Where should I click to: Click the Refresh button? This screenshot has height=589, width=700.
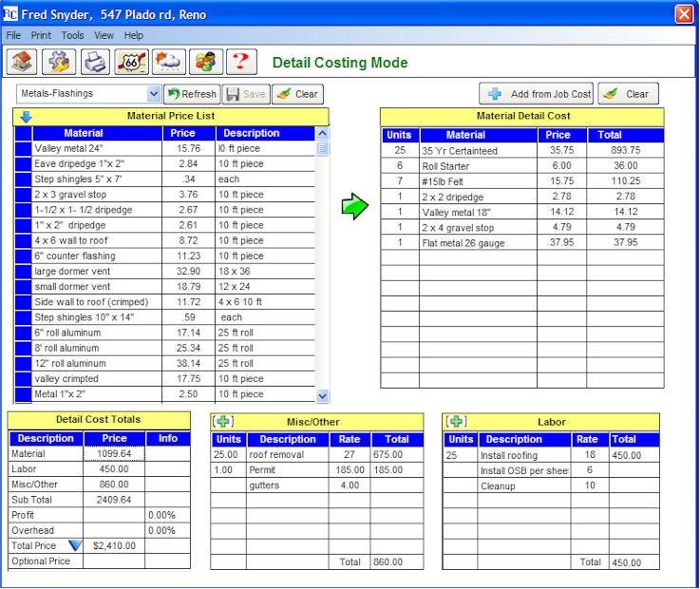tap(192, 94)
